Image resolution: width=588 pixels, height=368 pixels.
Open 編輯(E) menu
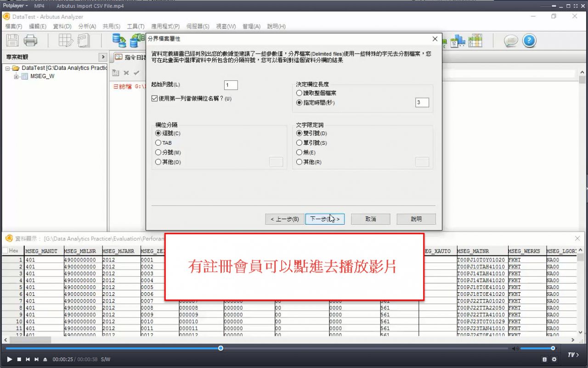click(x=38, y=27)
